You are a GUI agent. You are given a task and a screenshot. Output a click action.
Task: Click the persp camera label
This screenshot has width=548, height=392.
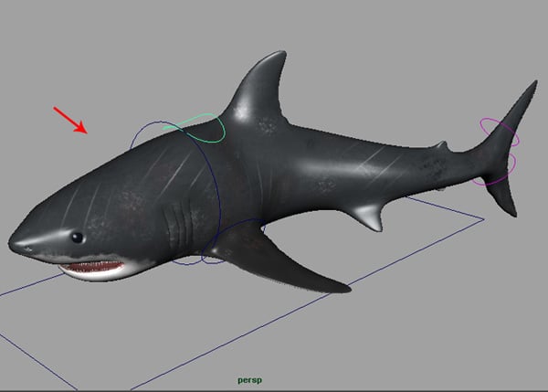tap(249, 380)
